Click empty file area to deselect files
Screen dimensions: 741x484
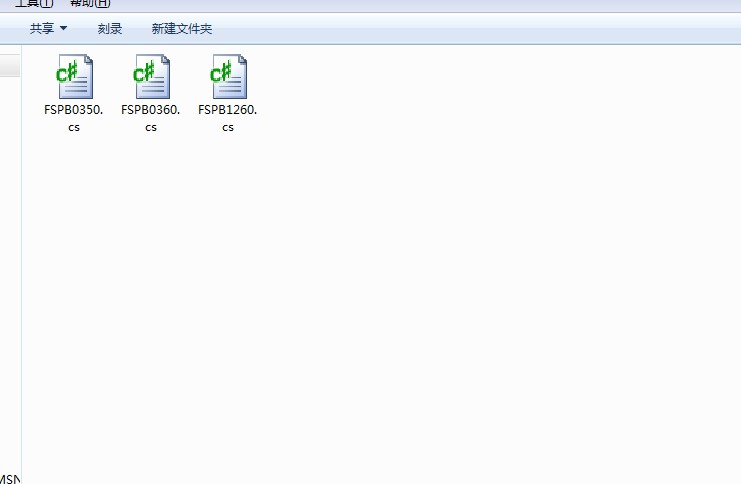click(x=425, y=284)
